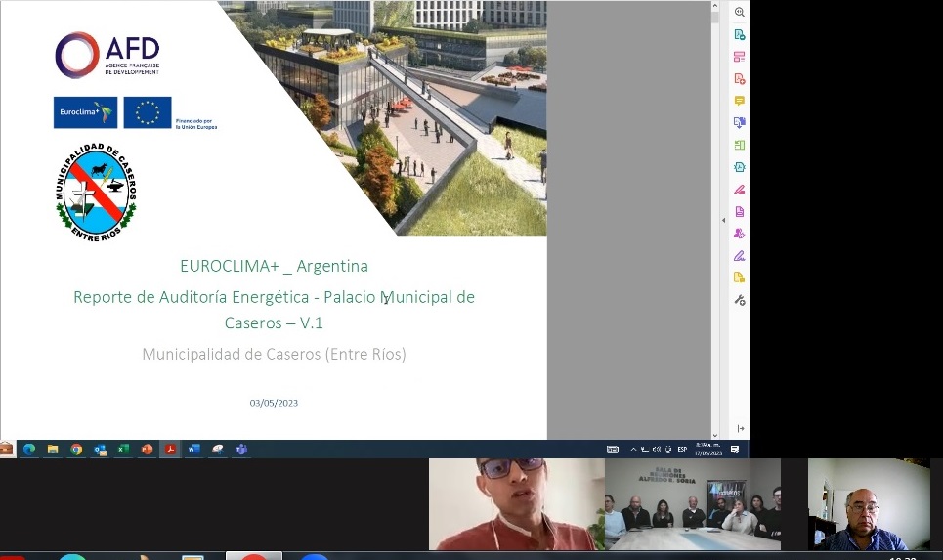Screen dimensions: 943x560
Task: Open the Export PDF tool icon
Action: coord(740,34)
